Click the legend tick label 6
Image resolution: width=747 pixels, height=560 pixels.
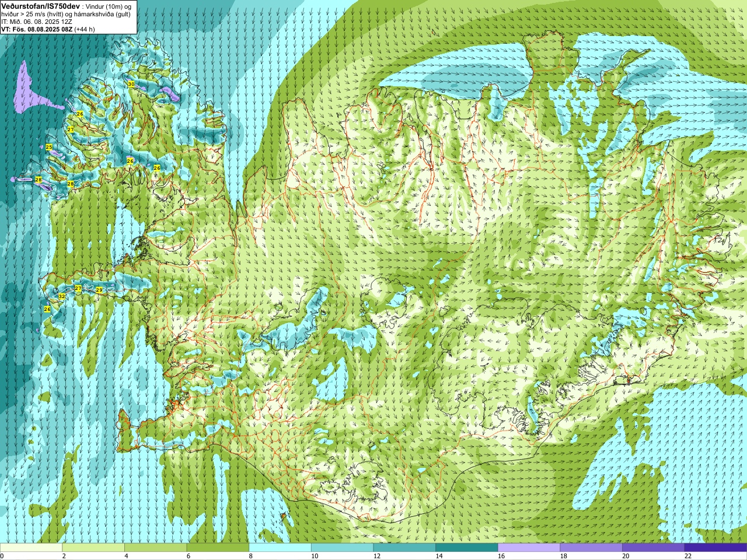(189, 556)
